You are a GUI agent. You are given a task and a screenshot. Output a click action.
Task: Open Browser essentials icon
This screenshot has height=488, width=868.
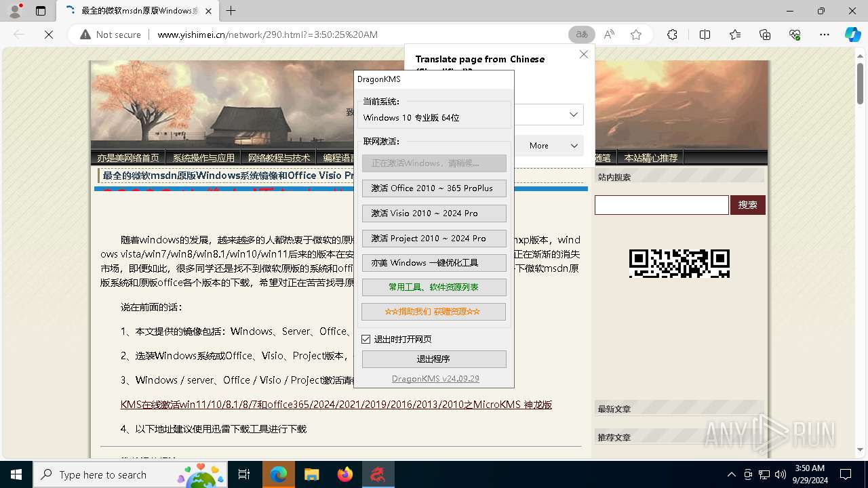pyautogui.click(x=795, y=35)
